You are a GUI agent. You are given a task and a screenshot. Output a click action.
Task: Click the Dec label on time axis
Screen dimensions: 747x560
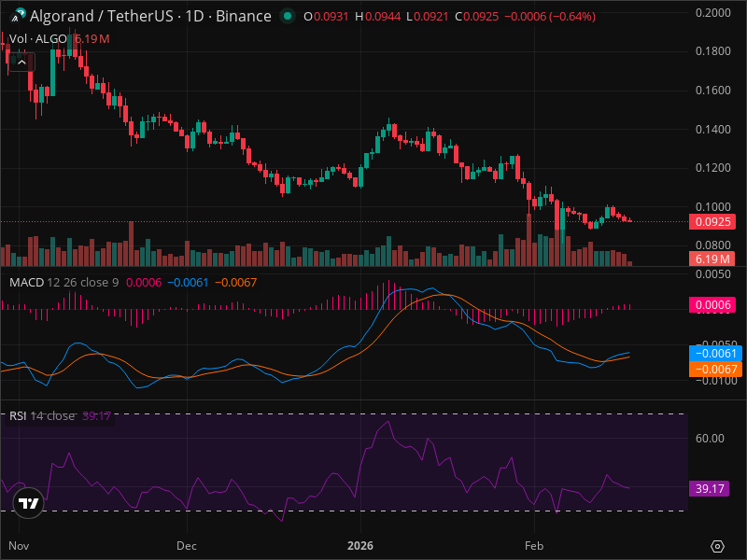click(x=186, y=546)
